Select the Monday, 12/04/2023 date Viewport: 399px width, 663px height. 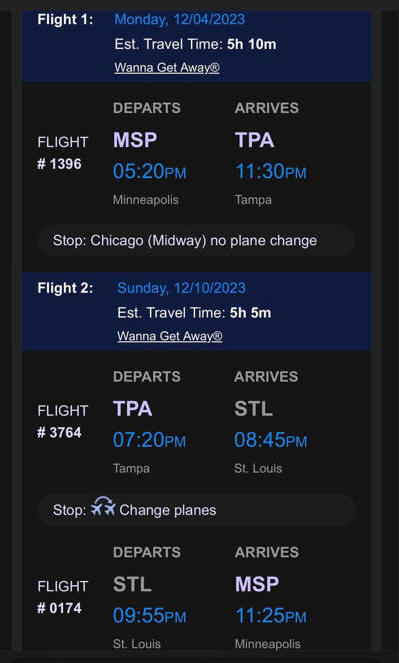pos(179,19)
